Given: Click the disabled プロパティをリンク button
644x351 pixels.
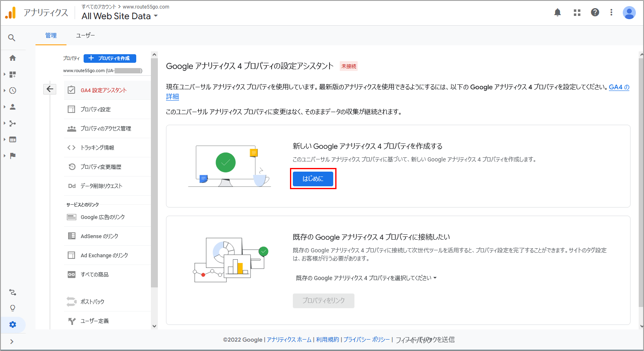Looking at the screenshot, I should (x=323, y=300).
